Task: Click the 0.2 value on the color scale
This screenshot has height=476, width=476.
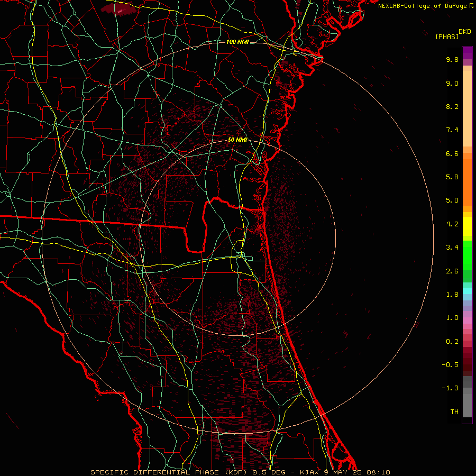Action: tap(452, 342)
